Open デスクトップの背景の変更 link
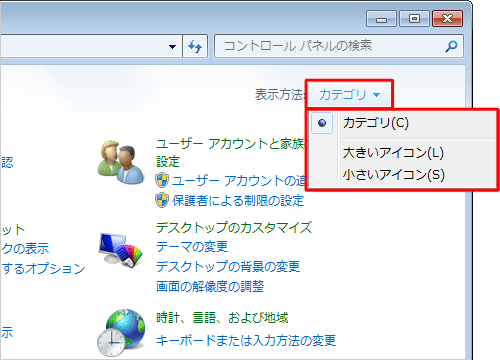This screenshot has width=500, height=360. coord(228,267)
